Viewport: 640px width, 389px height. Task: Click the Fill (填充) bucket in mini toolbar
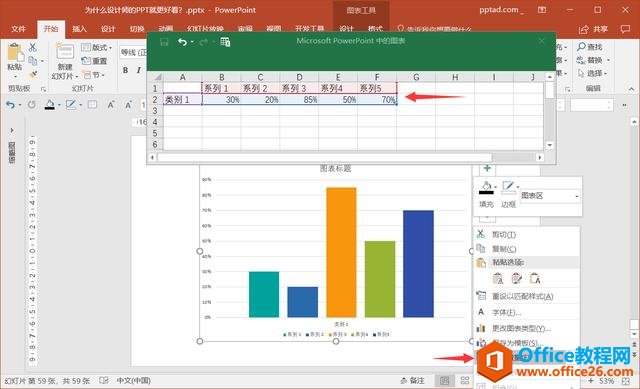[x=486, y=187]
